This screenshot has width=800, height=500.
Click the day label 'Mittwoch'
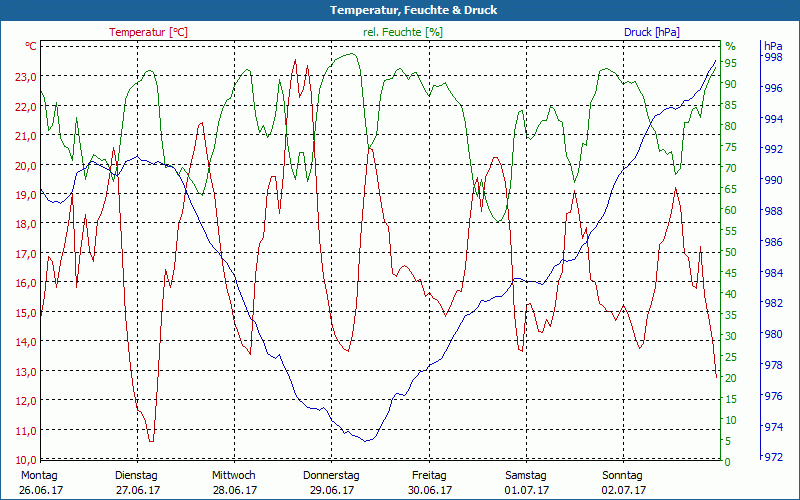point(234,476)
